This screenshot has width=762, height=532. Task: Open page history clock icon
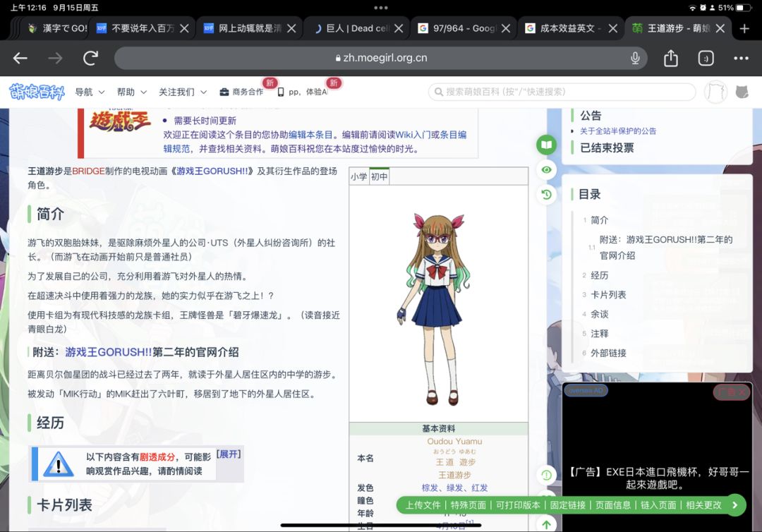(546, 194)
